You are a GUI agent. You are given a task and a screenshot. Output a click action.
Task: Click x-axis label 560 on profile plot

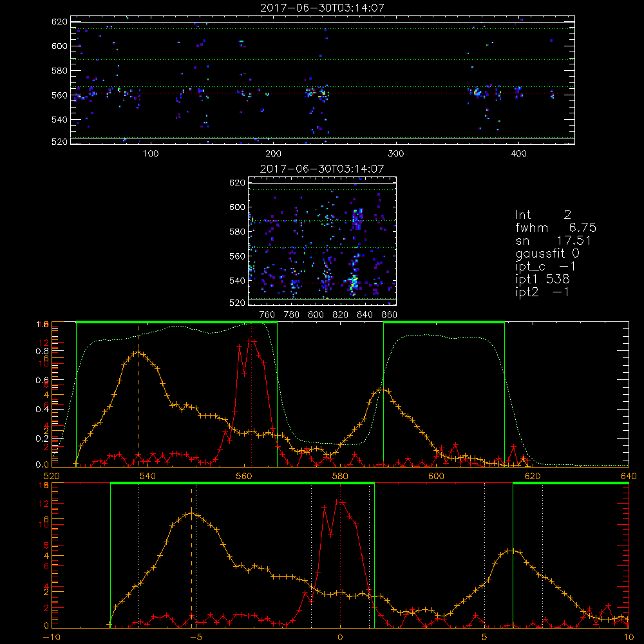click(244, 477)
